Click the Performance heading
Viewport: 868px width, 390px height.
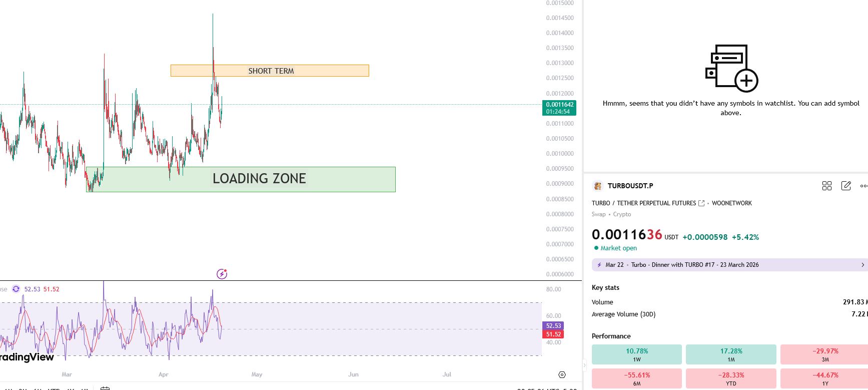(611, 336)
